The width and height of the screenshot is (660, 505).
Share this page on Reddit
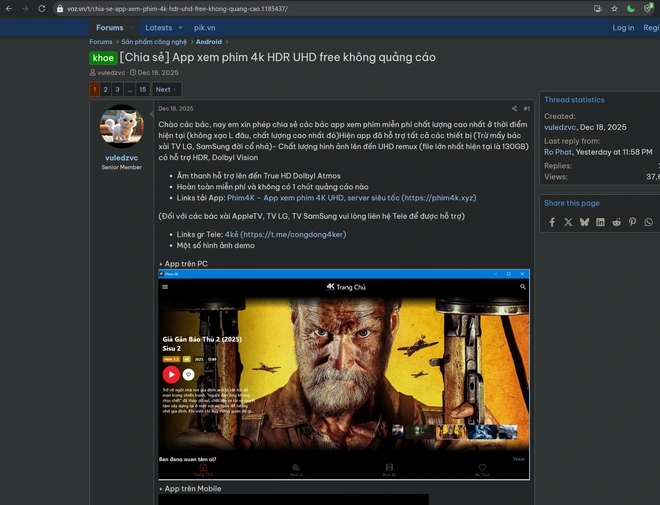coord(616,222)
